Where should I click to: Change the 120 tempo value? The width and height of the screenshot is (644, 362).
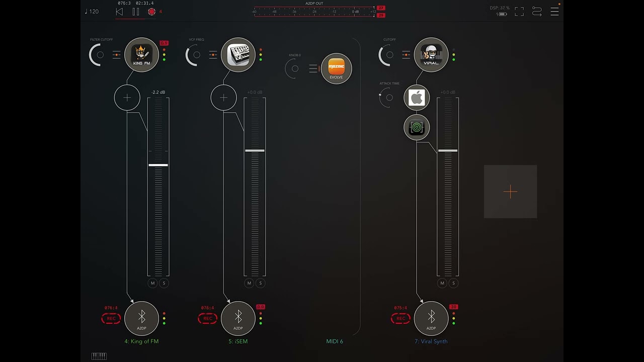92,12
